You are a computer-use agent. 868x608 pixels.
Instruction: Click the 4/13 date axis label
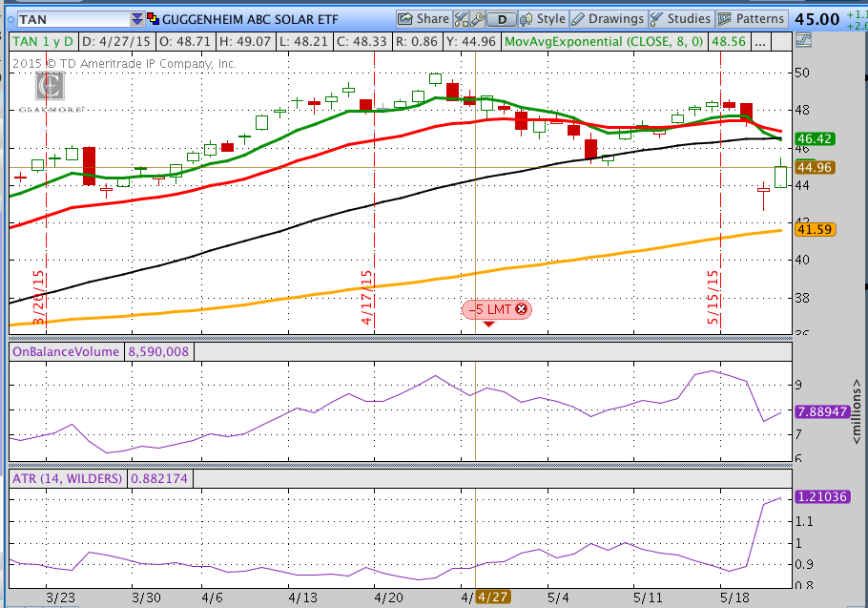click(x=302, y=598)
